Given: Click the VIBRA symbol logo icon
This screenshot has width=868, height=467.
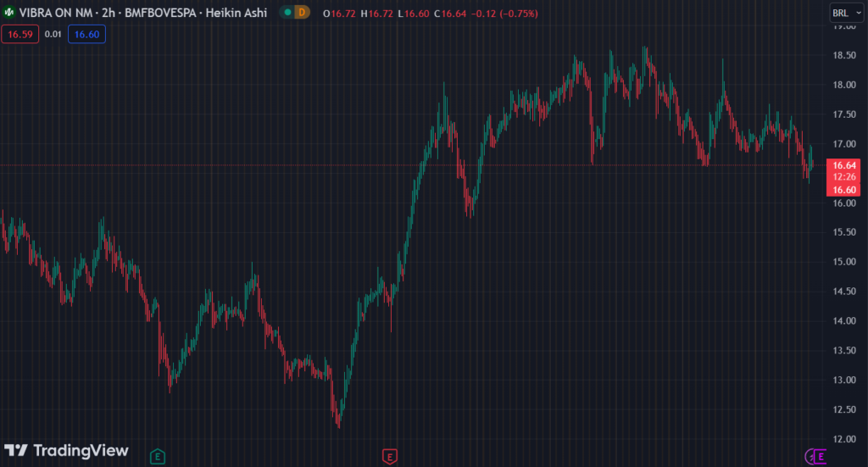Looking at the screenshot, I should coord(10,14).
